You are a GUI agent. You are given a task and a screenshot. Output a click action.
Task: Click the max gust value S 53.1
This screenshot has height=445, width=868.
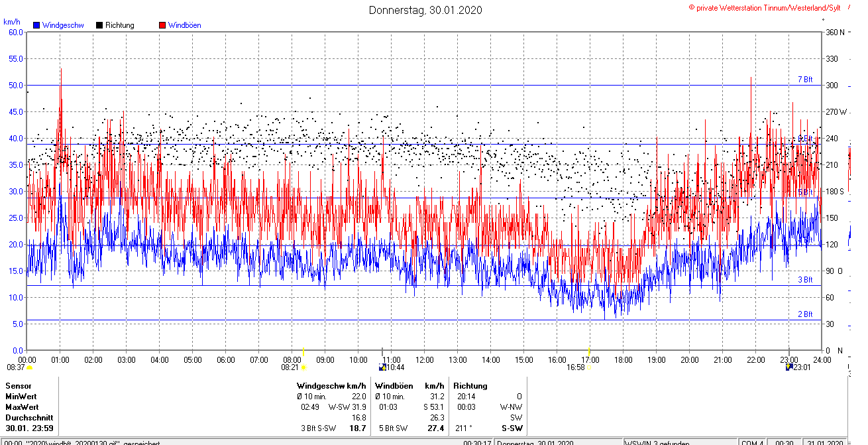click(434, 407)
